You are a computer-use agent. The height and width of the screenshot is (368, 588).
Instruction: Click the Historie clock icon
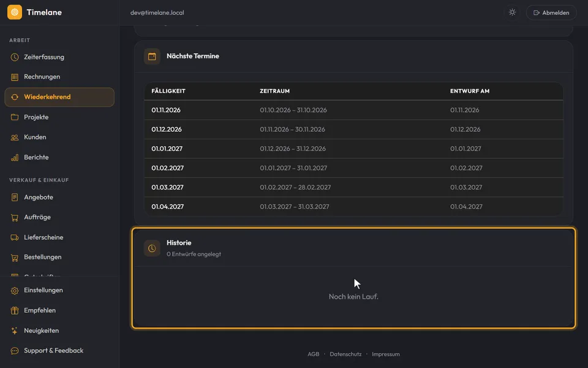tap(152, 248)
